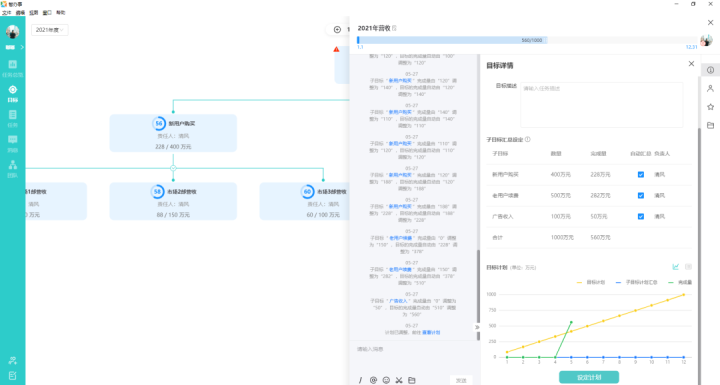Open the 窗口 menu

click(x=47, y=13)
